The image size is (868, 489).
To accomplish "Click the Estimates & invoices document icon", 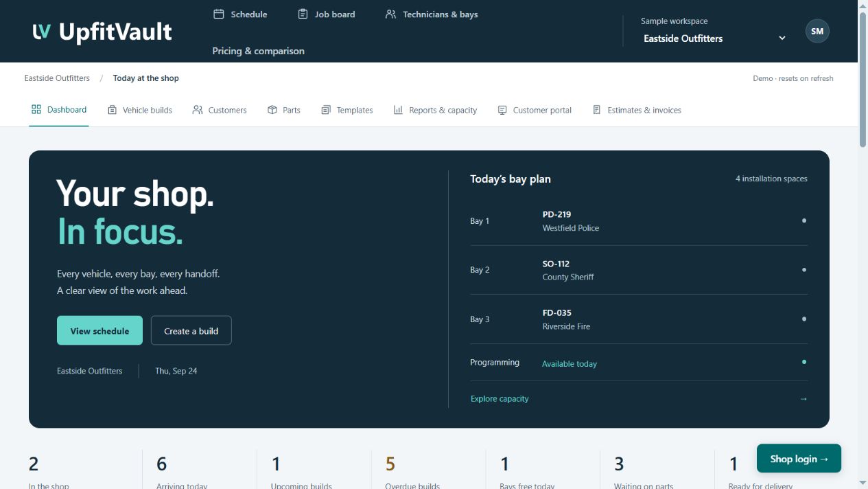I will coord(597,110).
